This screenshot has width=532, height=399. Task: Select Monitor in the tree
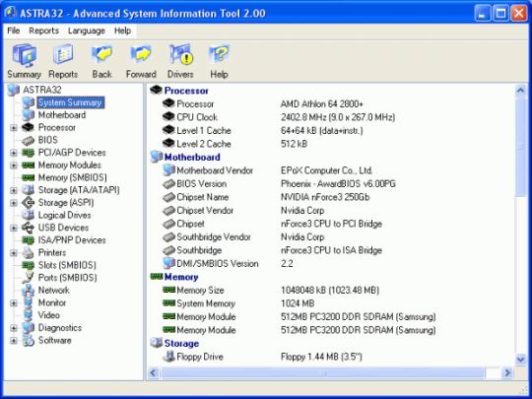[x=52, y=302]
